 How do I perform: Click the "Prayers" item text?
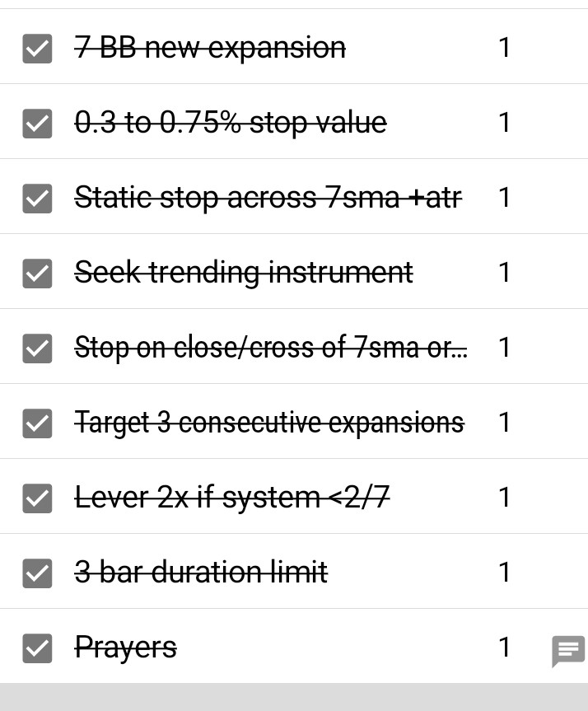click(125, 648)
